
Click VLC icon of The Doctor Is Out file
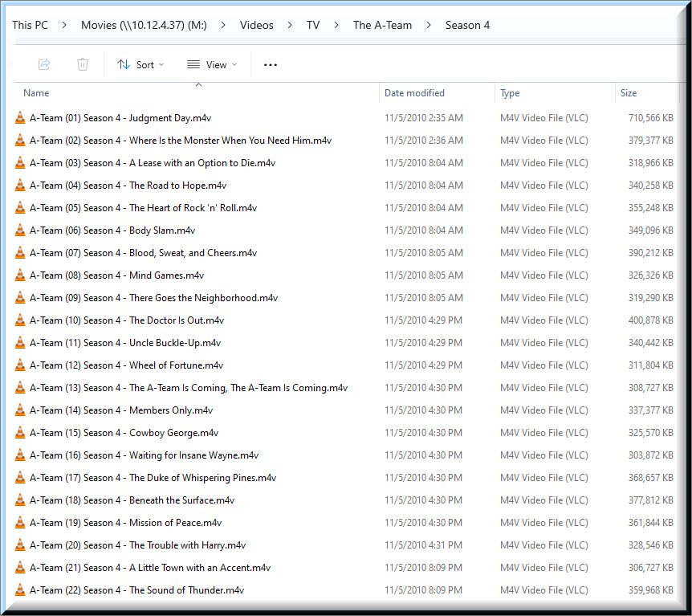click(20, 320)
